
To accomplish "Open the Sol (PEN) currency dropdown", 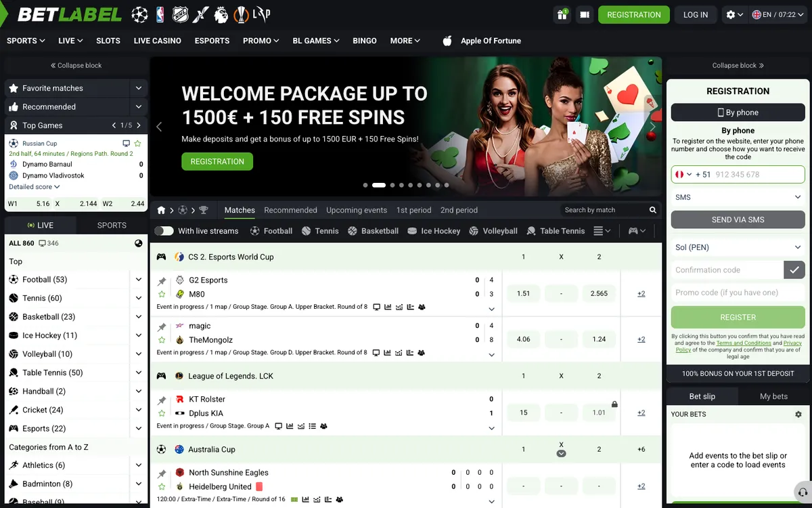I will (x=738, y=247).
